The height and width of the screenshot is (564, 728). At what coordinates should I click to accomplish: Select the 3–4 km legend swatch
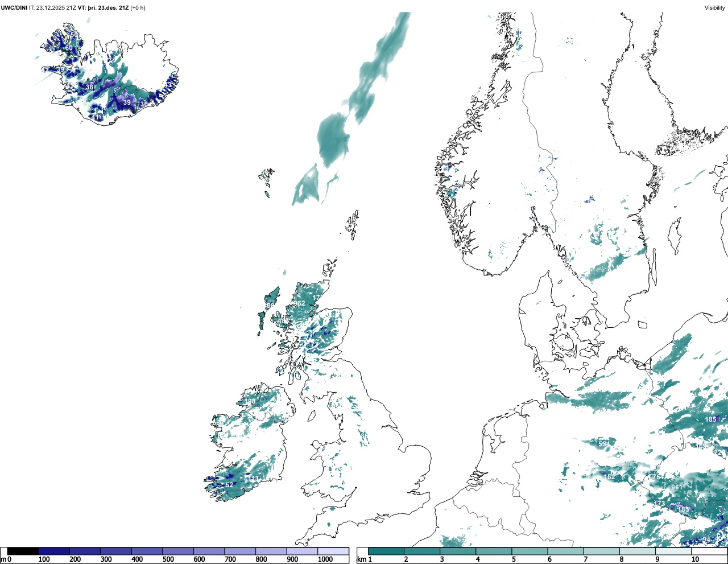(x=458, y=551)
